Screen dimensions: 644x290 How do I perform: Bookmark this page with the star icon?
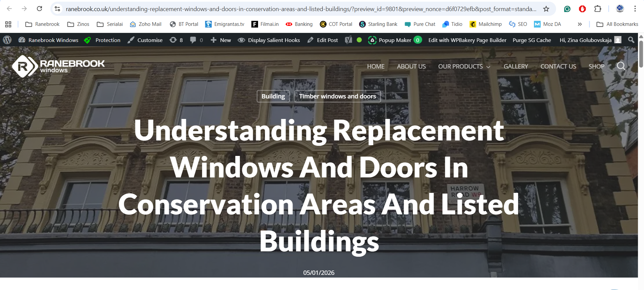coord(546,9)
